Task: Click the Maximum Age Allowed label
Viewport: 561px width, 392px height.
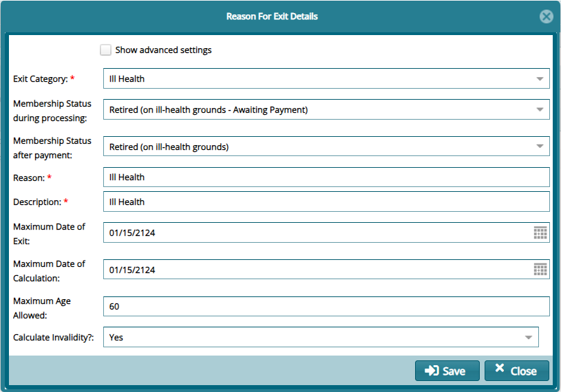Action: point(42,307)
